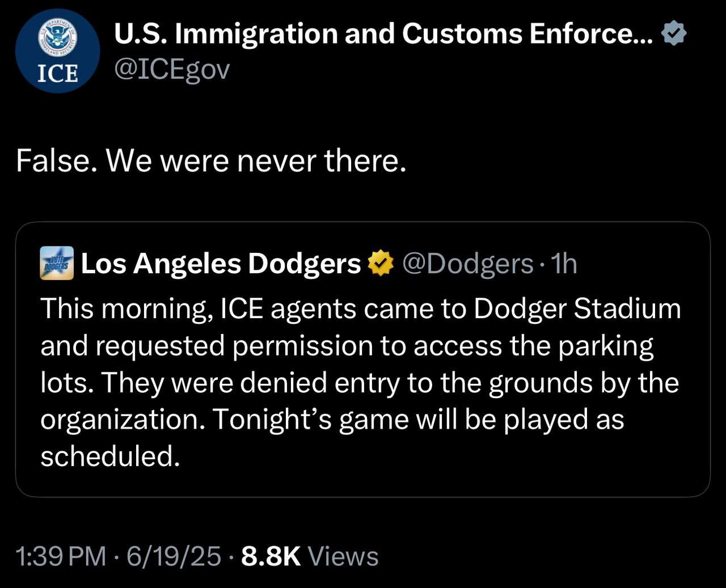Click the 6/19/25 post date

point(174,556)
